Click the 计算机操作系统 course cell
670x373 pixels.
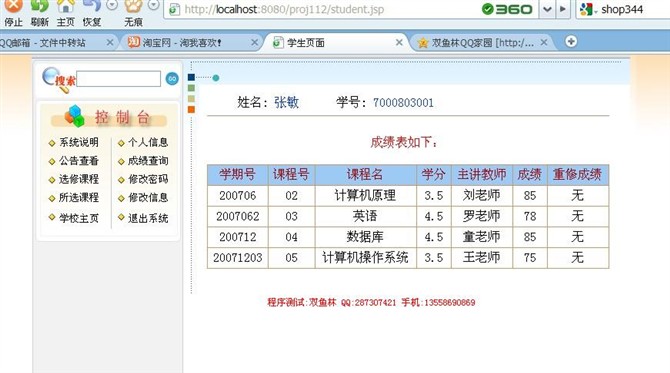365,258
